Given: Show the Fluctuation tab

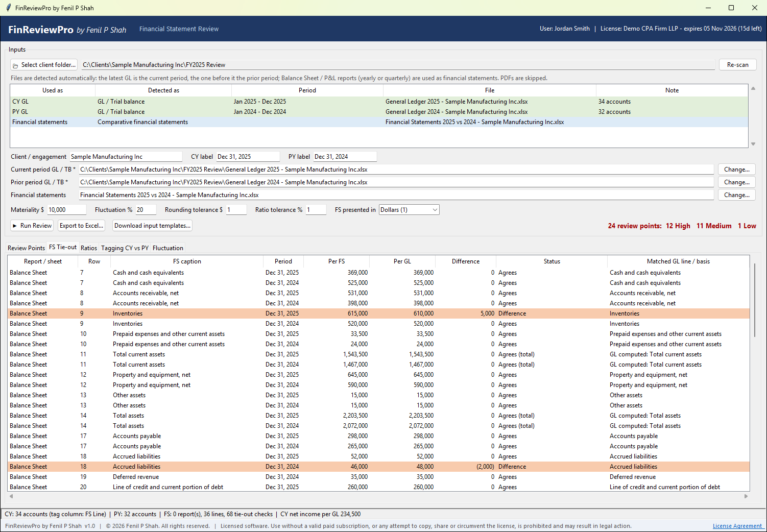Looking at the screenshot, I should [x=168, y=248].
